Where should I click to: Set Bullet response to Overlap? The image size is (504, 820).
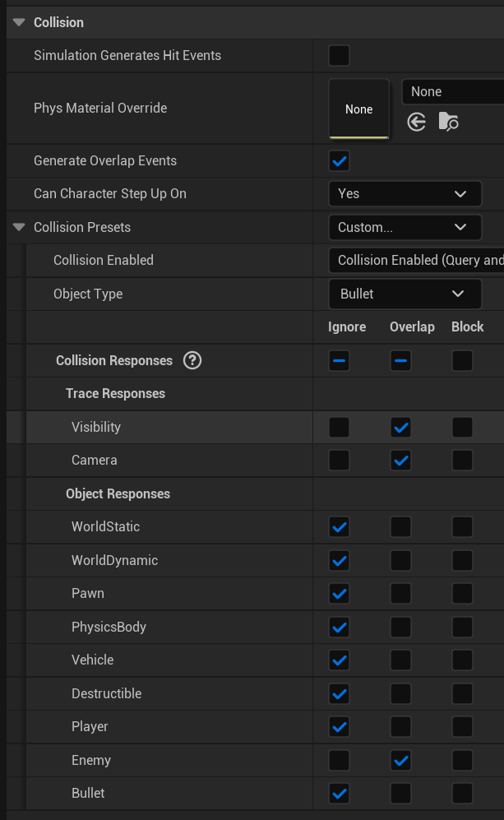pos(400,793)
